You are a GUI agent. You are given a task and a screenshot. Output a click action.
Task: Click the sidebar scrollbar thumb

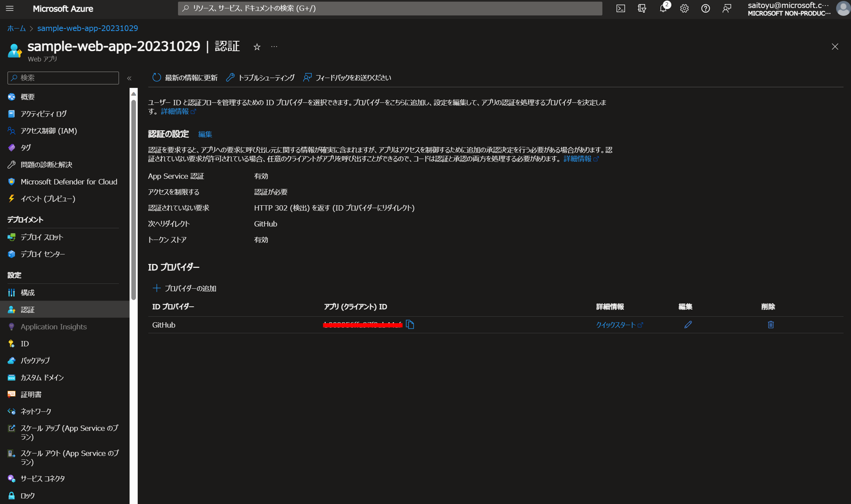click(x=133, y=200)
